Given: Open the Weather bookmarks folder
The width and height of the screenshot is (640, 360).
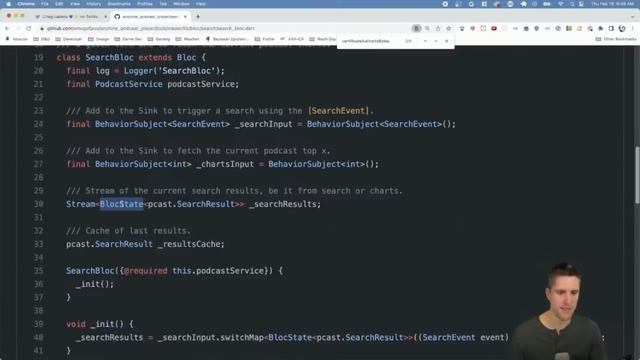Looking at the screenshot, I should point(187,39).
